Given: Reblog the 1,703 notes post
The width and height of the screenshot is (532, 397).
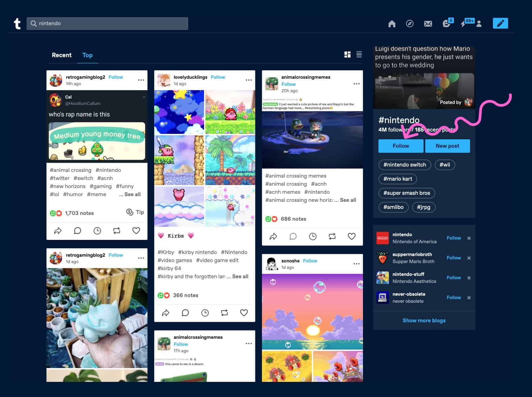Looking at the screenshot, I should coord(117,231).
